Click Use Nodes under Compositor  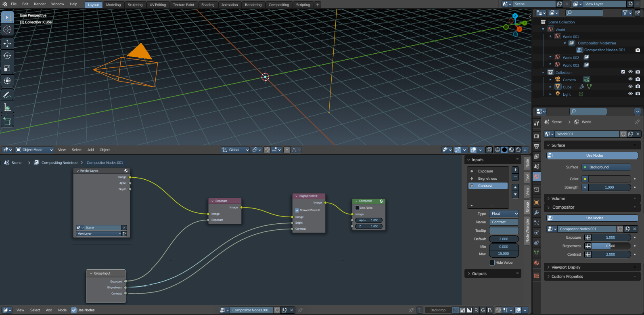click(592, 218)
